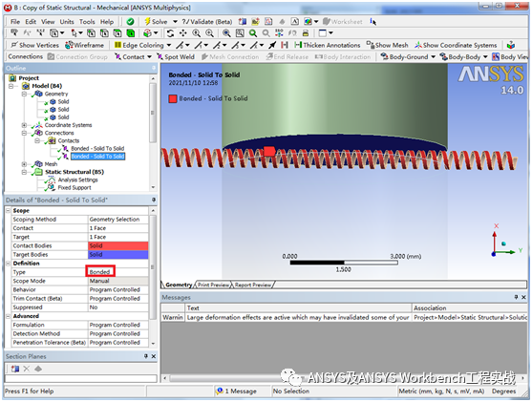
Task: Select the highlighted Bonded - Solid To Solid item
Action: point(97,157)
